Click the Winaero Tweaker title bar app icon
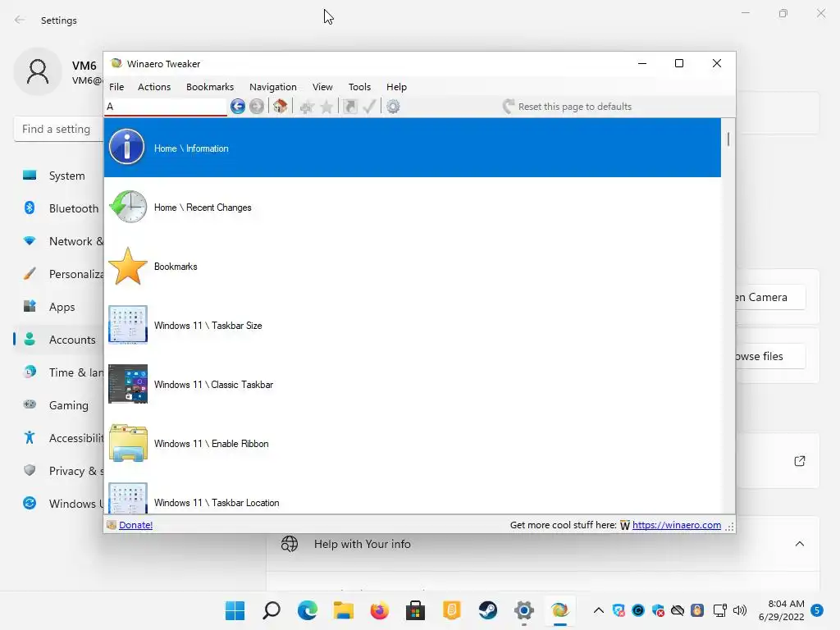 point(116,63)
